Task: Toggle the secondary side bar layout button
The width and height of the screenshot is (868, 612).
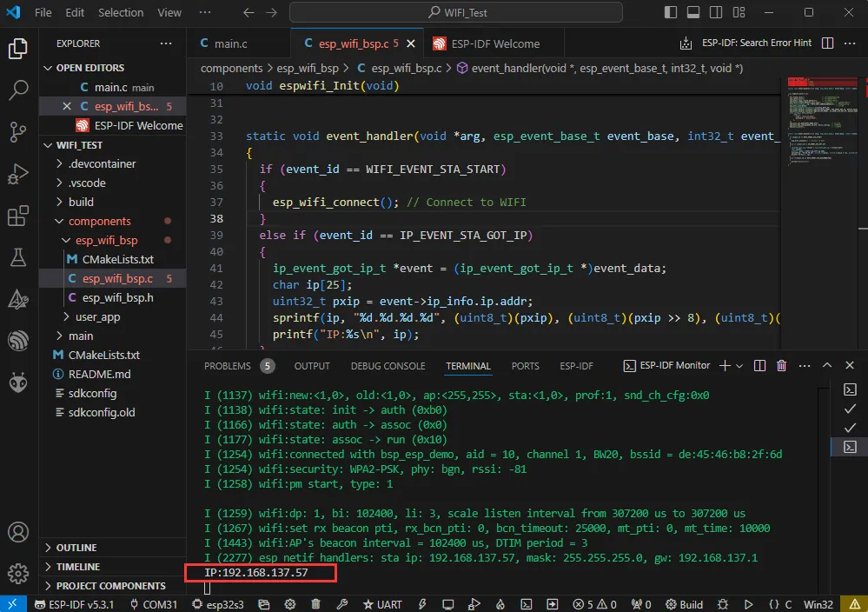Action: pyautogui.click(x=714, y=13)
